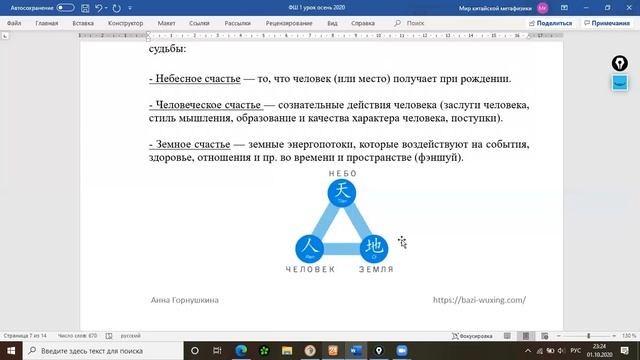640x360 pixels.
Task: Open the Windows Start menu
Action: (11, 351)
